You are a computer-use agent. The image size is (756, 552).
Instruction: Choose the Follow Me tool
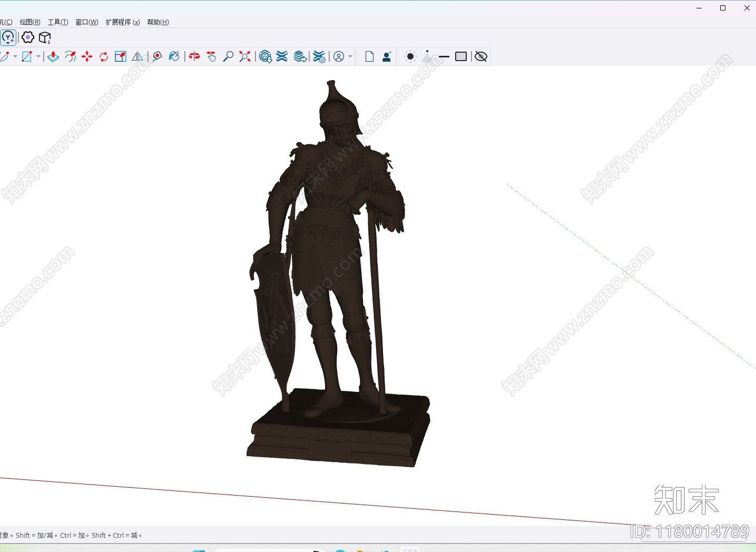click(x=70, y=56)
